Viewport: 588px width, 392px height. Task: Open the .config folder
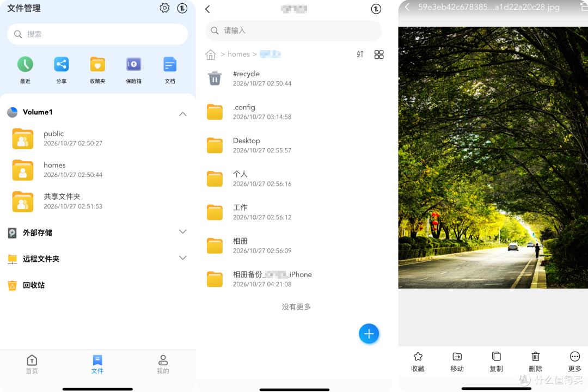click(293, 112)
